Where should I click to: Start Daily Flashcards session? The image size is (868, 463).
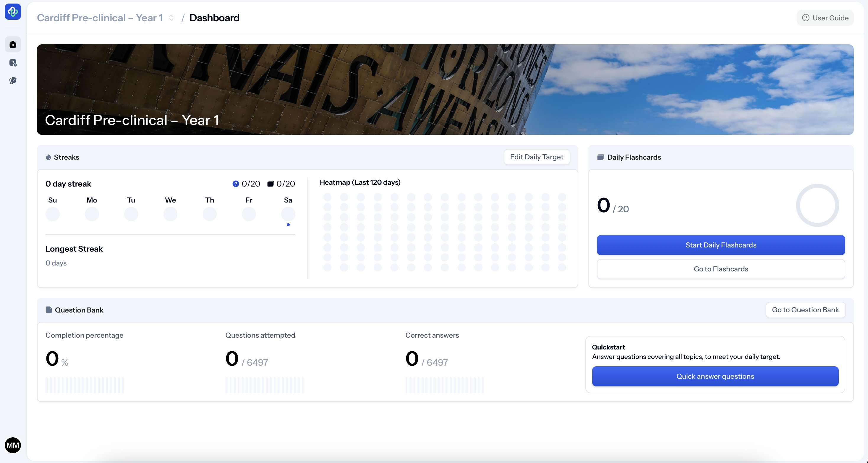(x=720, y=245)
